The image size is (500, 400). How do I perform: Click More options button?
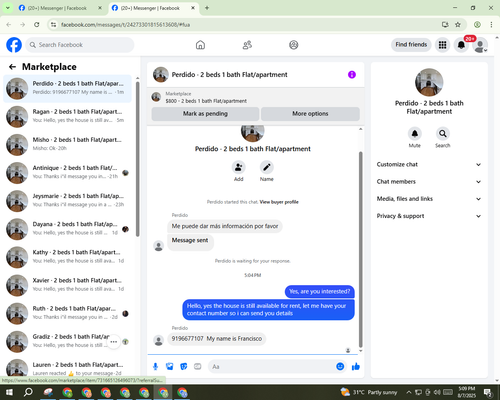pyautogui.click(x=310, y=114)
